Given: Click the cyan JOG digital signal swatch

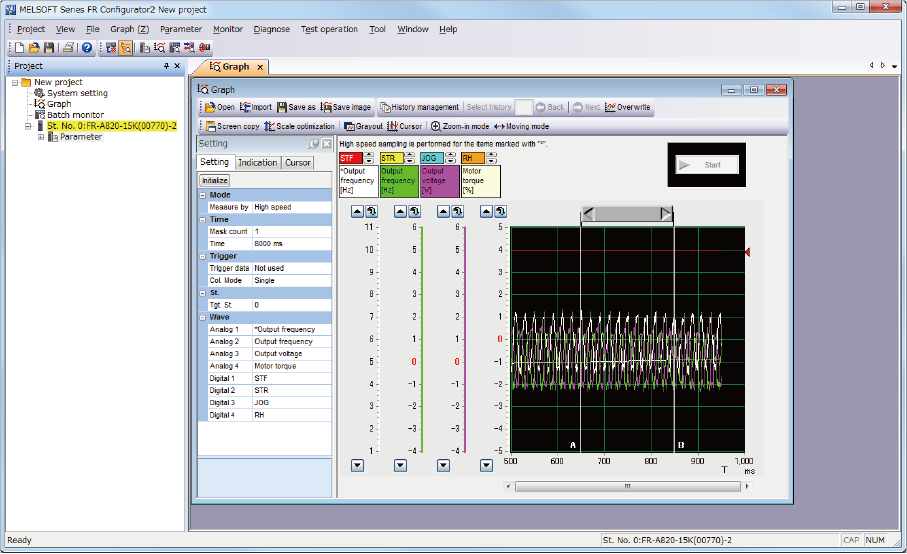Looking at the screenshot, I should pyautogui.click(x=432, y=158).
